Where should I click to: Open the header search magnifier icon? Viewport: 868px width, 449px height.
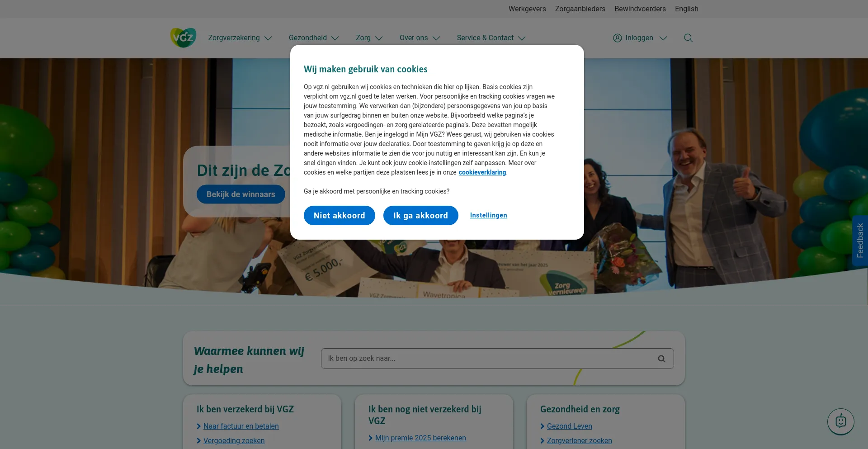point(688,38)
